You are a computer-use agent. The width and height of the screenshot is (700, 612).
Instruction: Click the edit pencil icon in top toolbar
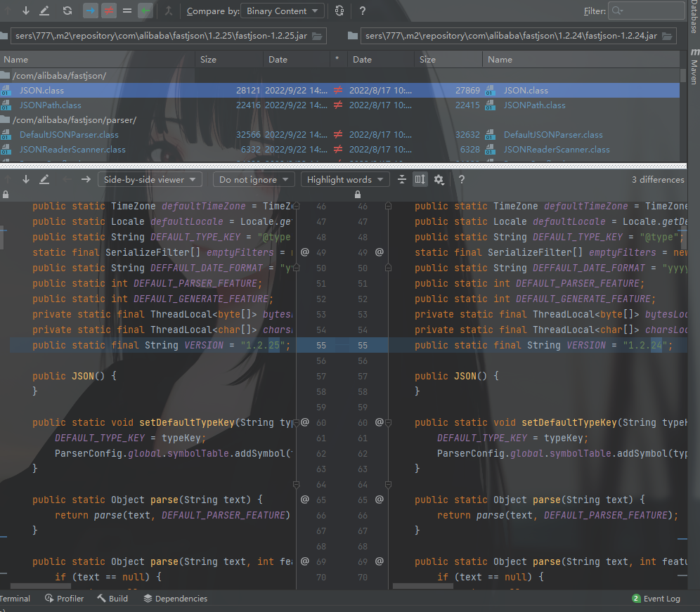coord(44,11)
